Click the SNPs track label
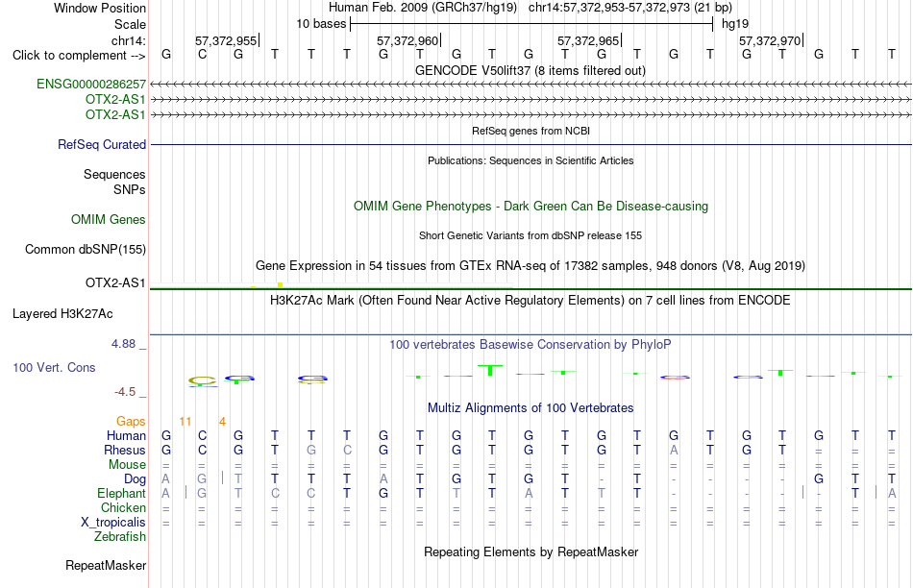 point(130,190)
